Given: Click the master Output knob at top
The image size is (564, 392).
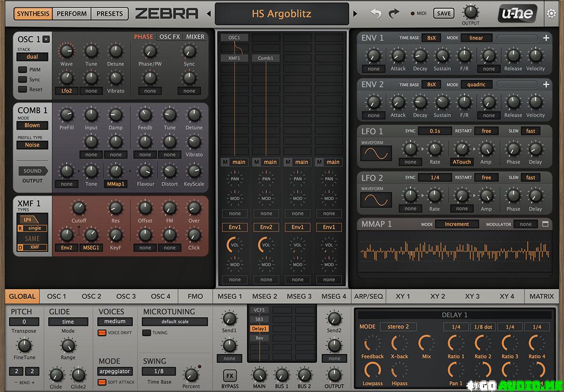Looking at the screenshot, I should [x=470, y=13].
